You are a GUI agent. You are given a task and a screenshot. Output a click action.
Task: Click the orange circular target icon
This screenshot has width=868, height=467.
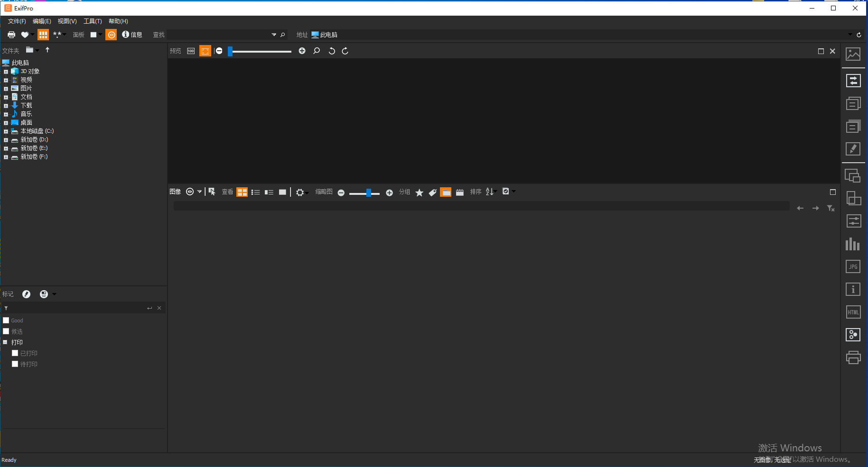point(111,35)
